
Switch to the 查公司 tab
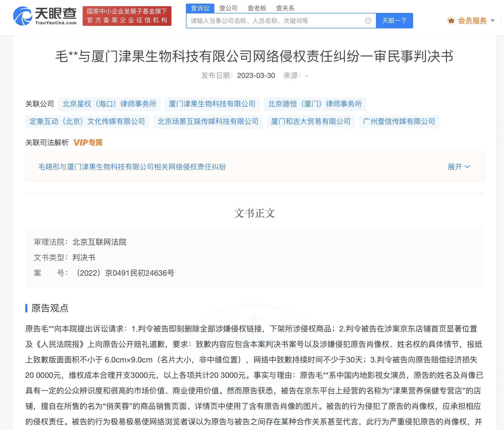[228, 8]
